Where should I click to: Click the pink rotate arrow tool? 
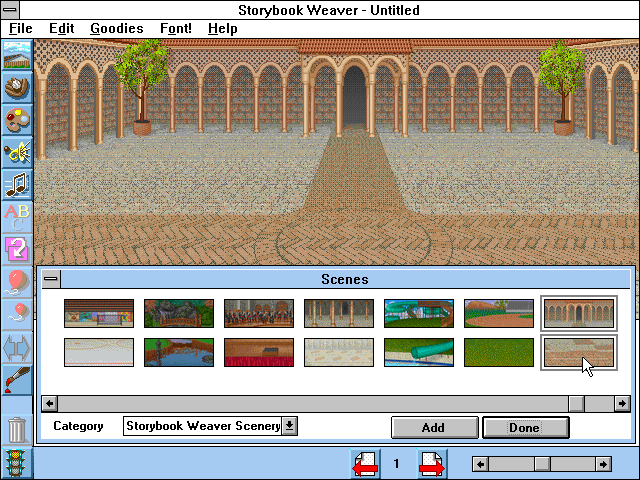17,249
